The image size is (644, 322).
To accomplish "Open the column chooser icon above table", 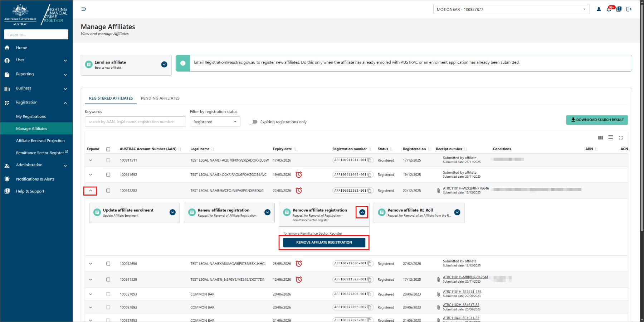I will [x=600, y=138].
